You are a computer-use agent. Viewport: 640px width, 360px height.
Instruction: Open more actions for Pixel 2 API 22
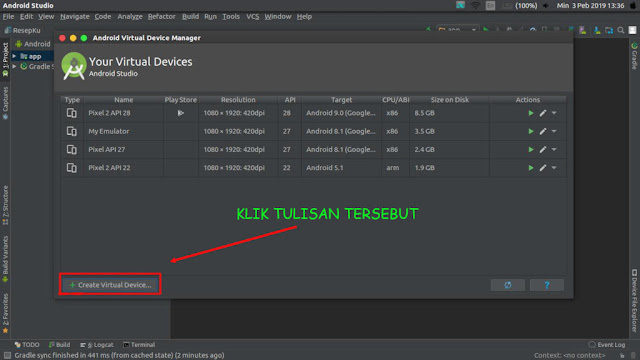[x=554, y=168]
